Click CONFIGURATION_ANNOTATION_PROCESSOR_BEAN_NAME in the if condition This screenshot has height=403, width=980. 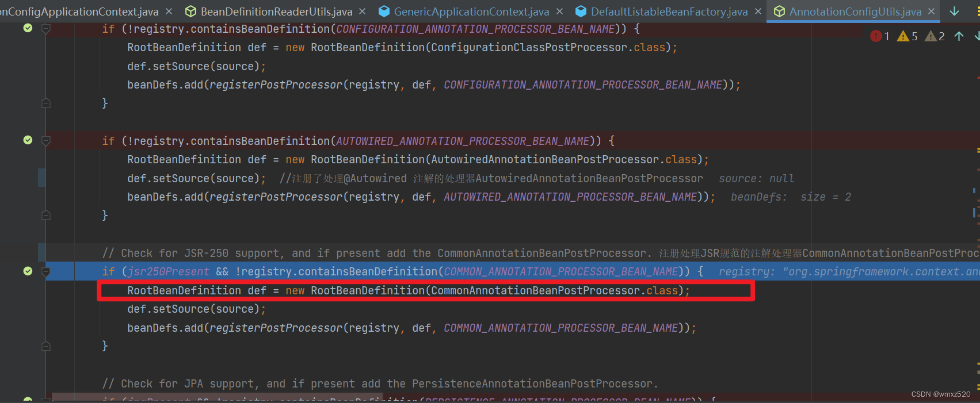tap(475, 29)
